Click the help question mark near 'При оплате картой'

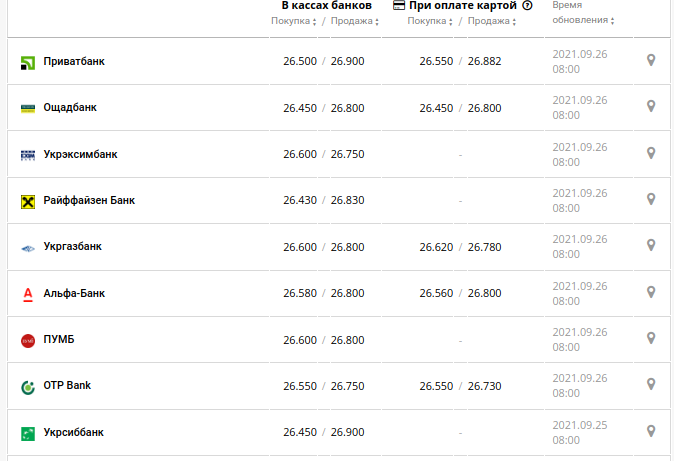pos(527,6)
